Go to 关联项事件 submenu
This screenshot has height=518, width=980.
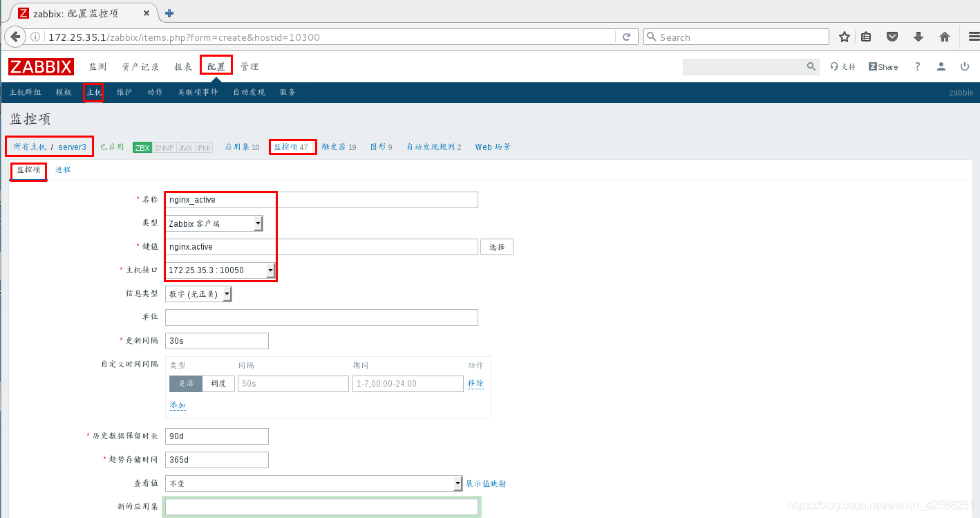click(198, 92)
